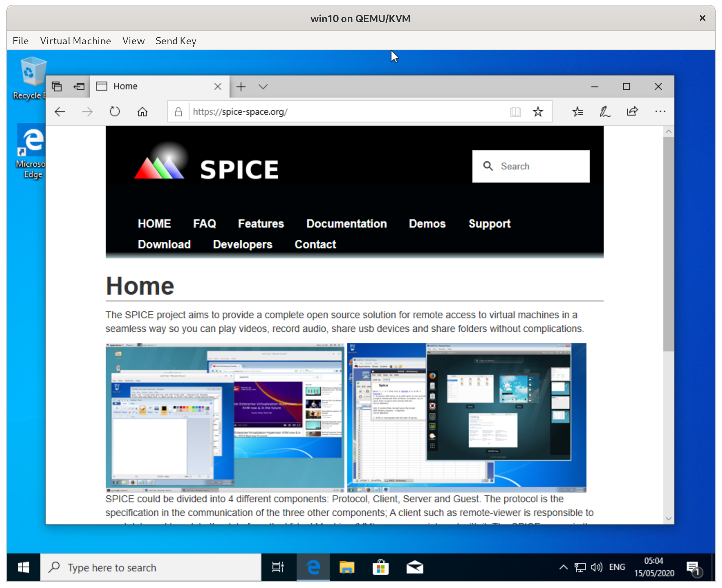Open Microsoft Store from the taskbar

(381, 567)
